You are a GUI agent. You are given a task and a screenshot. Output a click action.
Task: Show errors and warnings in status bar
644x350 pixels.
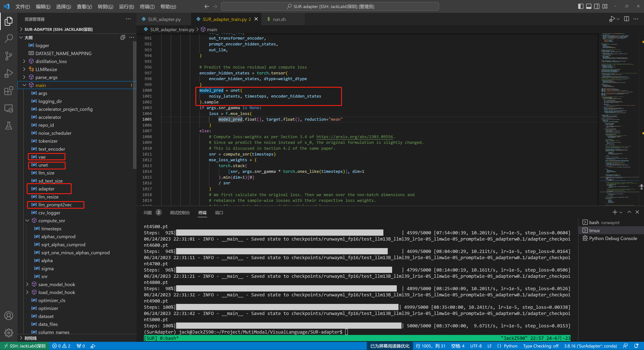pyautogui.click(x=61, y=346)
